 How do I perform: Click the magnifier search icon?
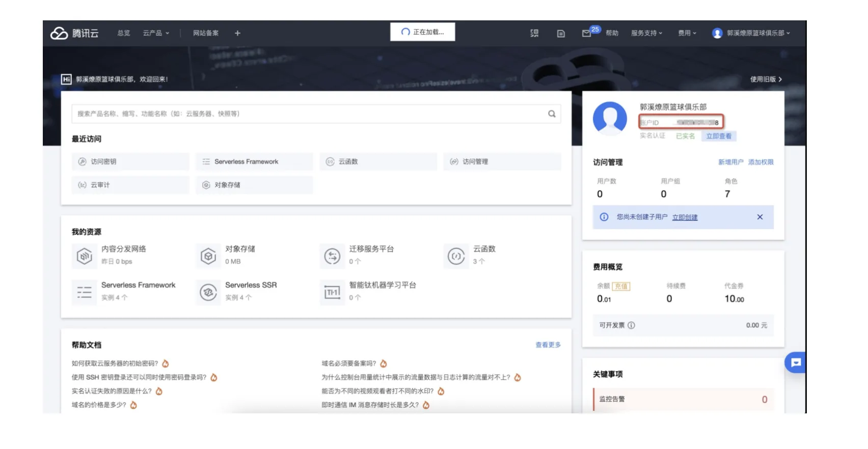(x=552, y=114)
